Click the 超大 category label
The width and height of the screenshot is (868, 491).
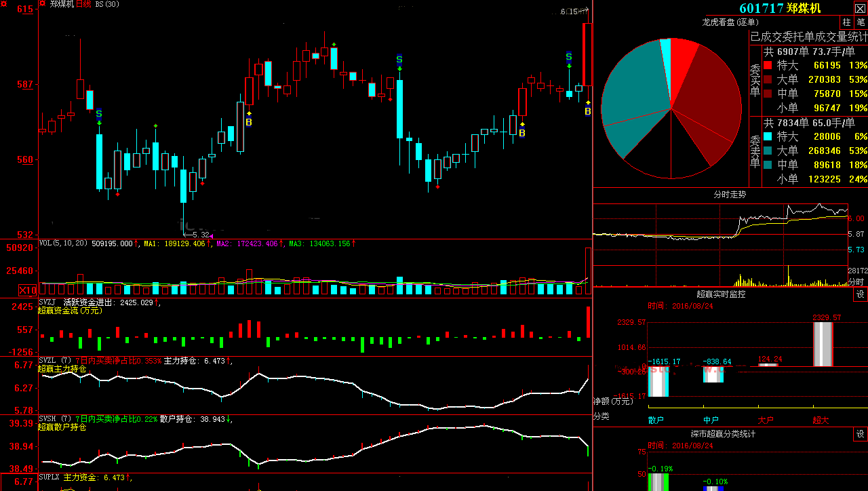(821, 420)
